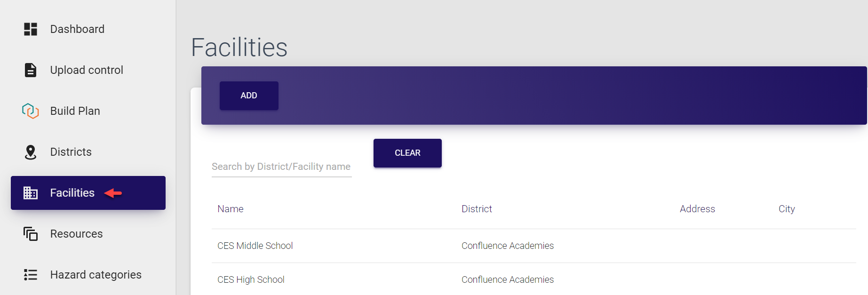Click the Districts map pin icon
Viewport: 868px width, 295px height.
click(31, 152)
